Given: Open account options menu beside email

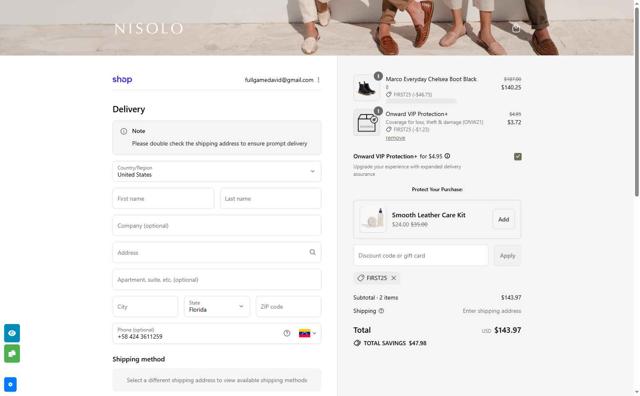Looking at the screenshot, I should (318, 80).
